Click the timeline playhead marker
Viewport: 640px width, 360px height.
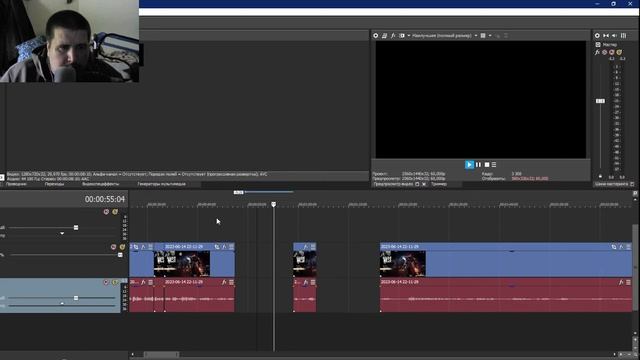[x=273, y=204]
